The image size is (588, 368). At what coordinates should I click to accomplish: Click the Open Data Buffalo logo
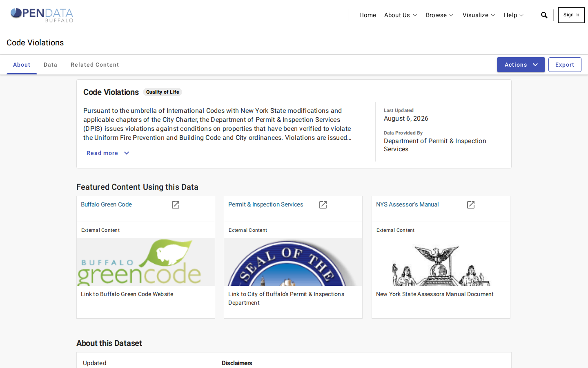coord(42,15)
